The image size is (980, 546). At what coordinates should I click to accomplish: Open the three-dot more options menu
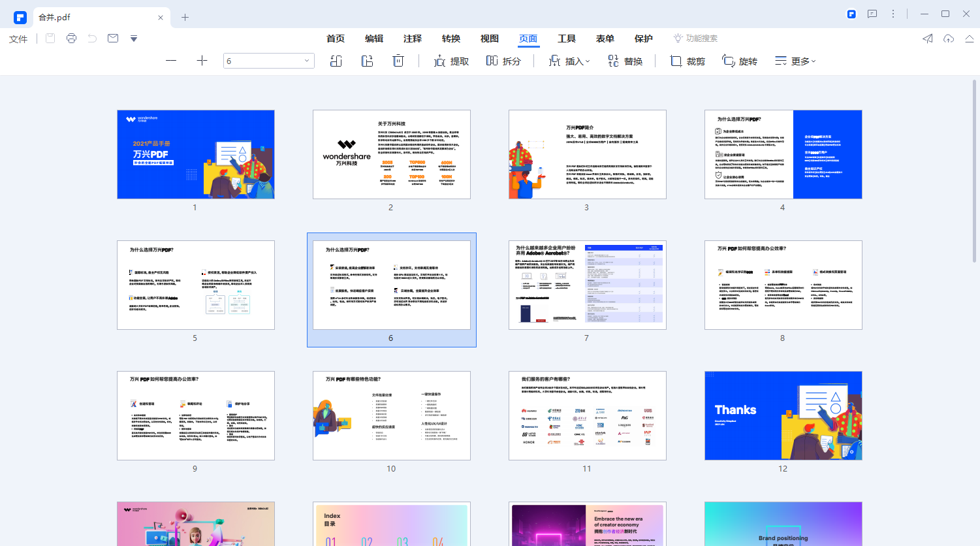click(893, 14)
